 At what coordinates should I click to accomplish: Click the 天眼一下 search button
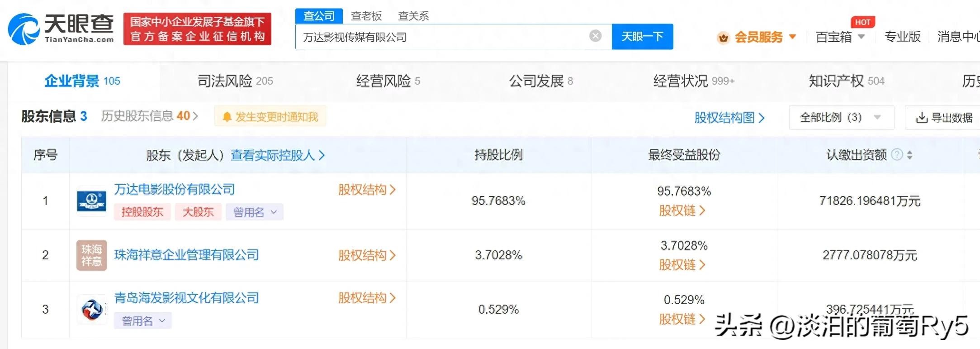pos(642,36)
